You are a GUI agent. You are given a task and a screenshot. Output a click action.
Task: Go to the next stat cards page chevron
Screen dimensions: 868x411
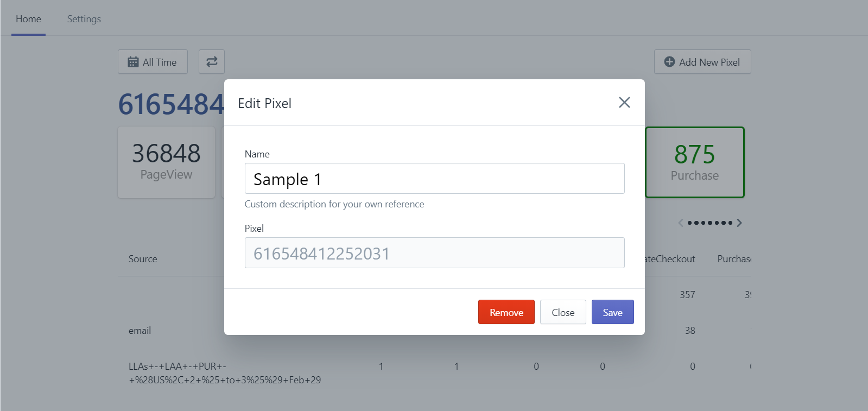tap(739, 223)
